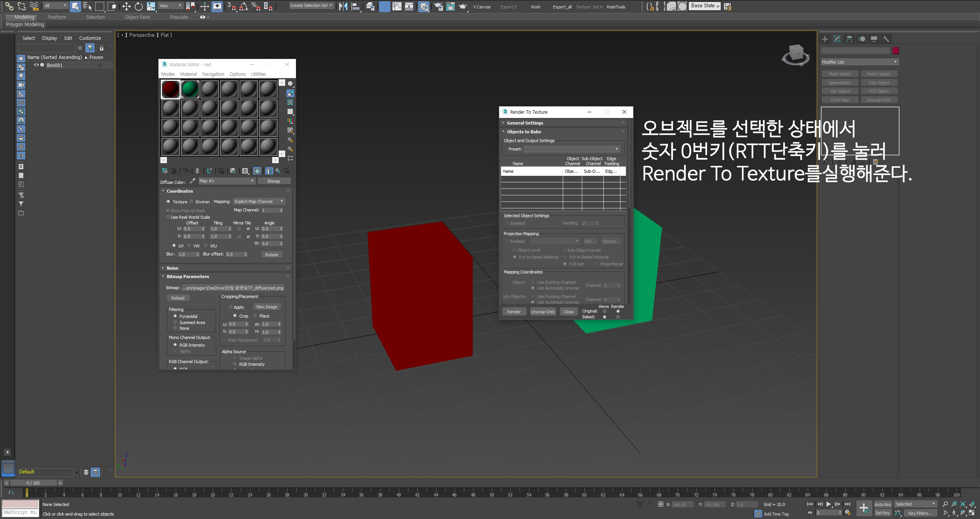The width and height of the screenshot is (980, 519).
Task: Enable Use Real-World Scale checkbox
Action: [x=168, y=217]
